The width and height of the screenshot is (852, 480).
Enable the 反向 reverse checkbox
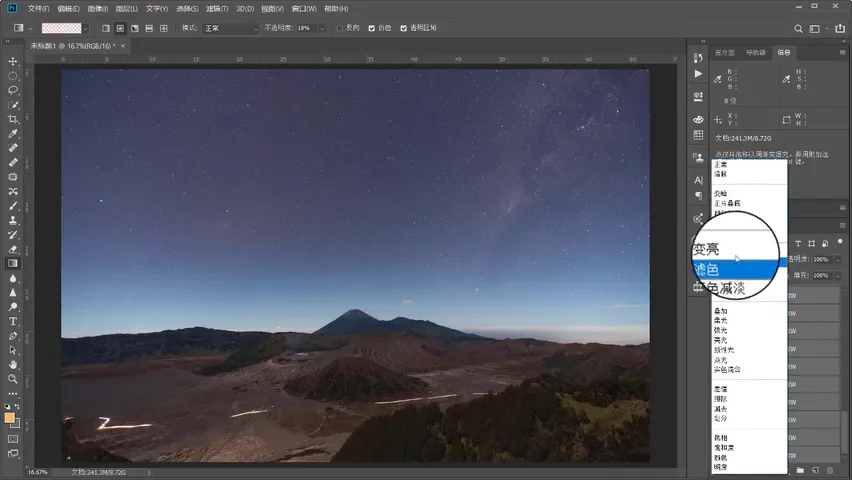340,28
